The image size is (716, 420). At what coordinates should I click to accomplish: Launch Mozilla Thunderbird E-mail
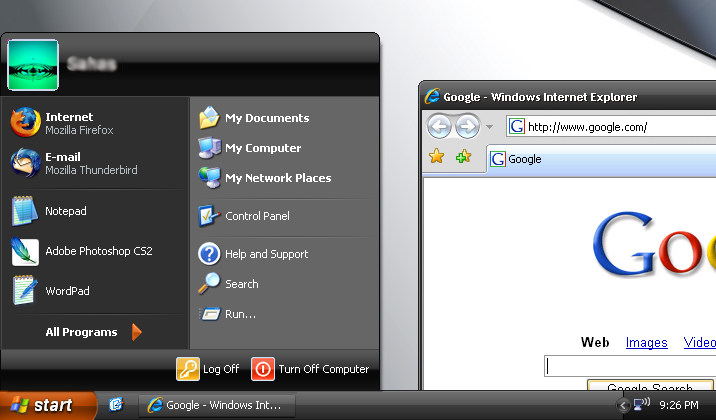click(70, 163)
